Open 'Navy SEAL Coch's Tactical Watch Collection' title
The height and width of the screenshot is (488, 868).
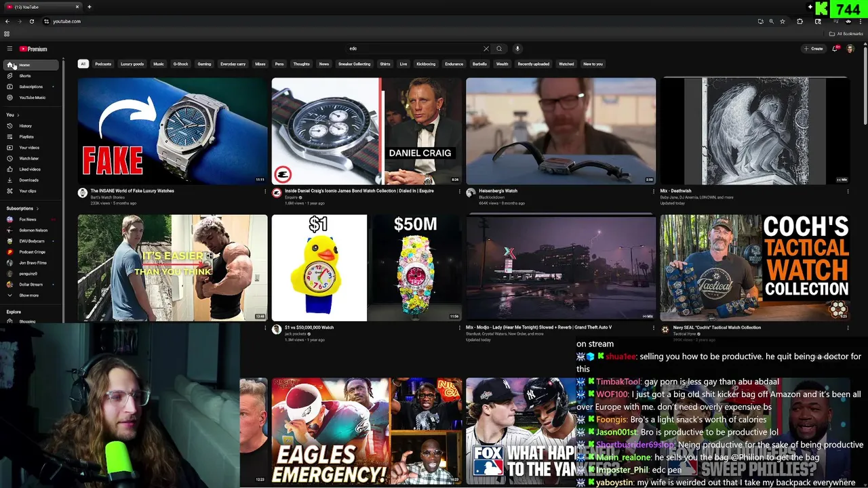(717, 327)
